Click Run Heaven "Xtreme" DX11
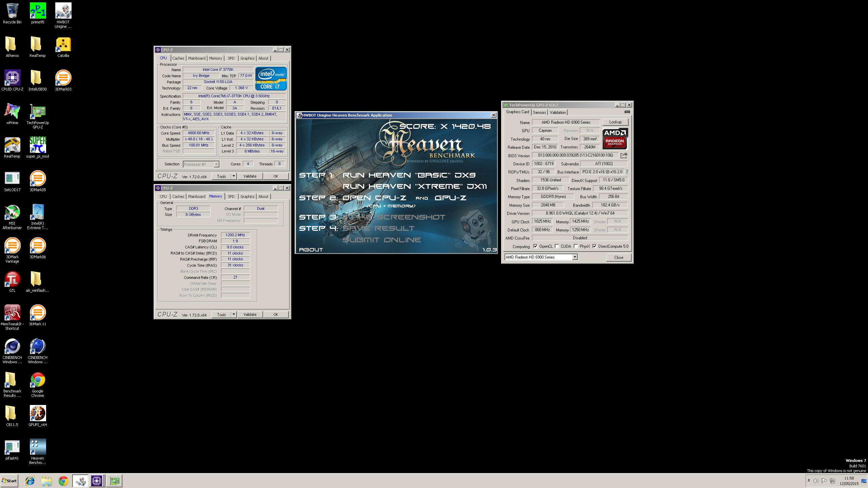 [415, 186]
